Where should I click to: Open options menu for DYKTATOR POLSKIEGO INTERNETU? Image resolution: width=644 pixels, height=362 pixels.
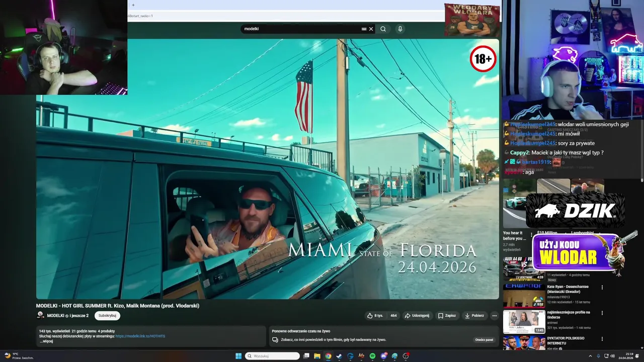pos(602,340)
